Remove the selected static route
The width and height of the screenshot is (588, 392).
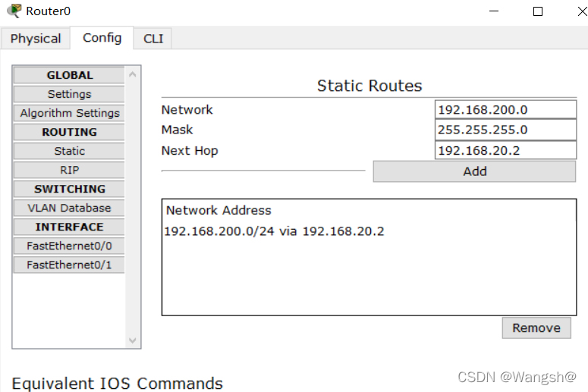click(536, 328)
